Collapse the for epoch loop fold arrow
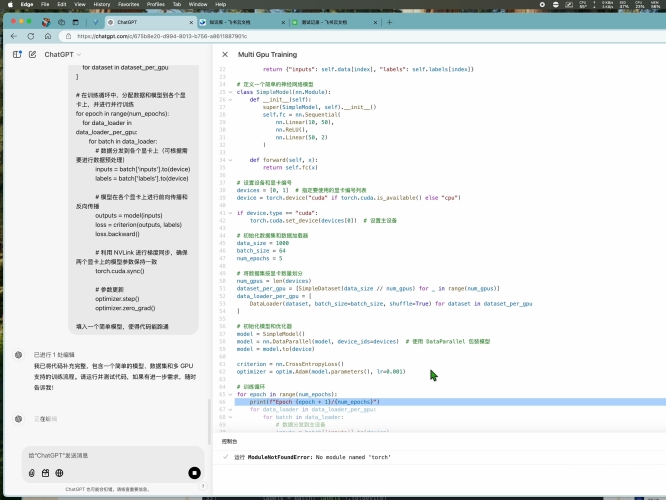Image resolution: width=666 pixels, height=500 pixels. 230,395
